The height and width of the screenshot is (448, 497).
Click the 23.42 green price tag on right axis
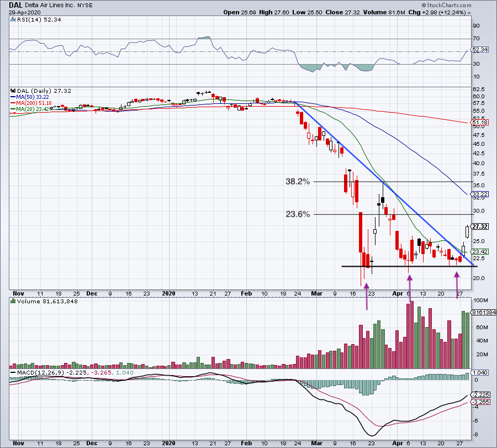(479, 251)
